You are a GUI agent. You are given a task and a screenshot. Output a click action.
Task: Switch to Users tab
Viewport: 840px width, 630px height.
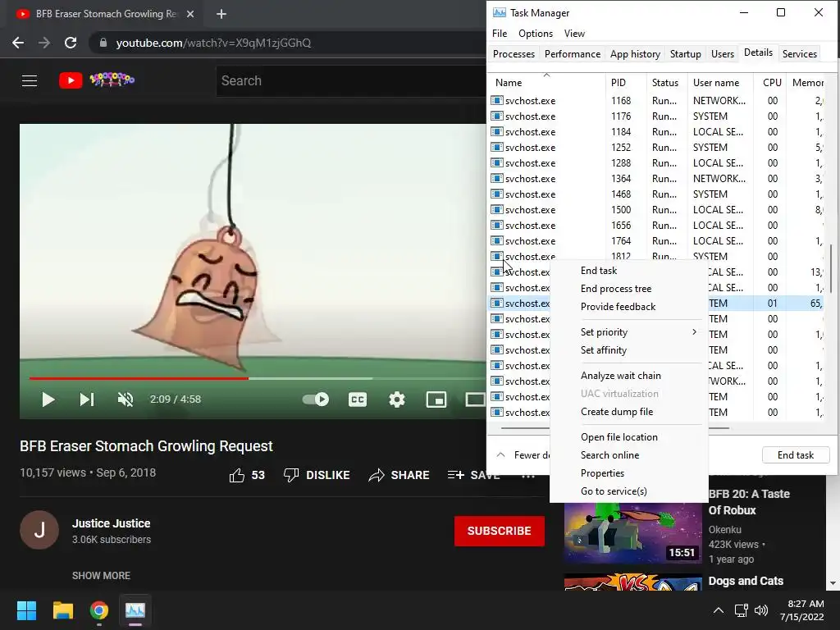tap(722, 54)
